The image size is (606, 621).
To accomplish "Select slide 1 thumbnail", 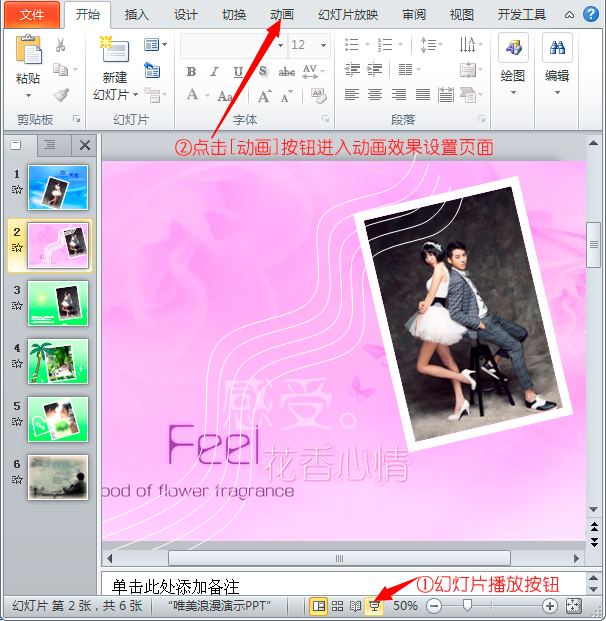I will tap(58, 188).
